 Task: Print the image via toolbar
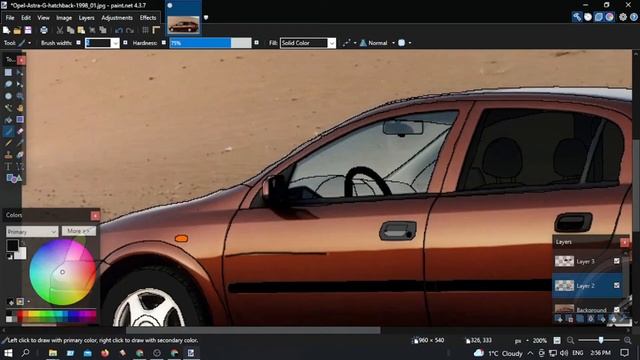pos(44,30)
